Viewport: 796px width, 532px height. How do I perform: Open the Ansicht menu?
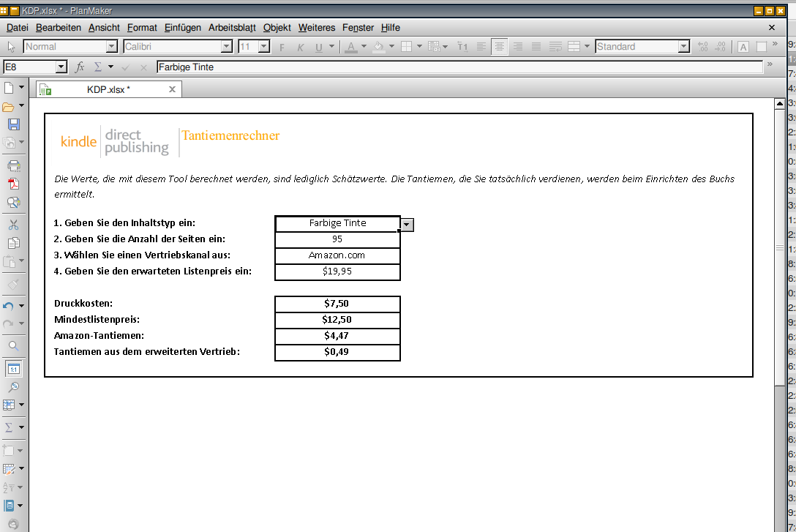(104, 27)
